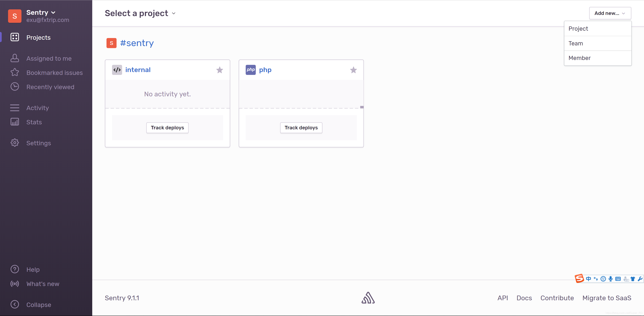
Task: Open Stats page
Action: [x=34, y=122]
